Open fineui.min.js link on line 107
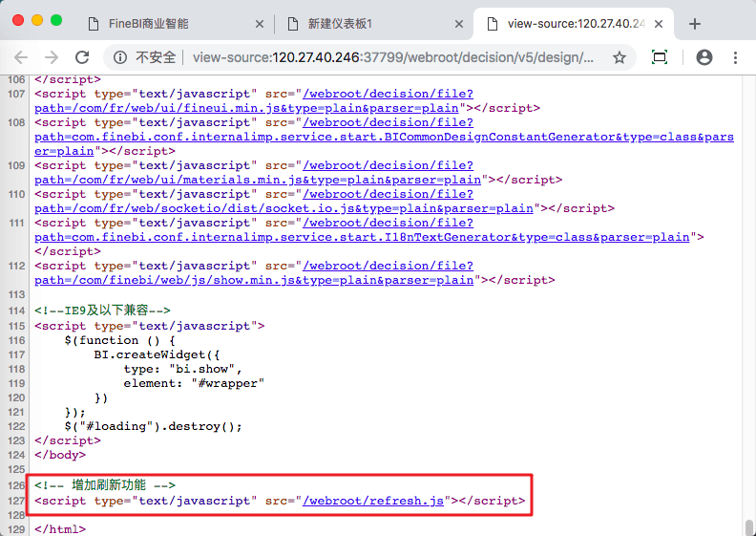 (x=246, y=108)
